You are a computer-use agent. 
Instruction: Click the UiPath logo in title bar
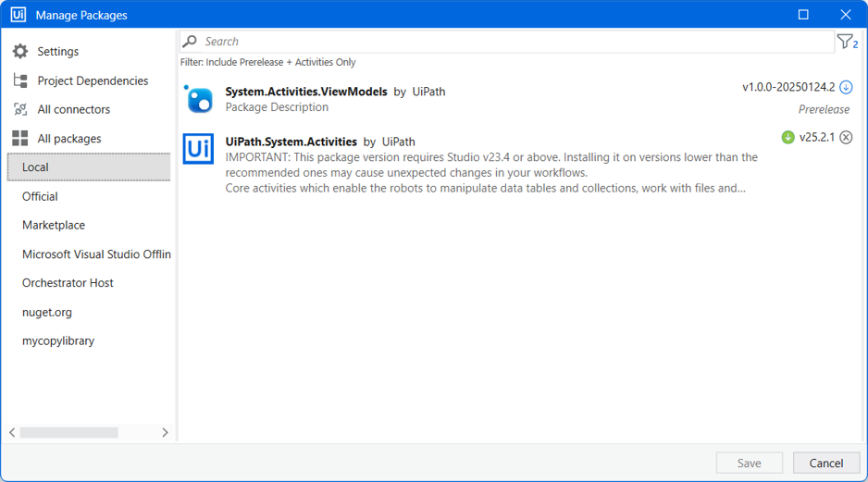coord(19,15)
